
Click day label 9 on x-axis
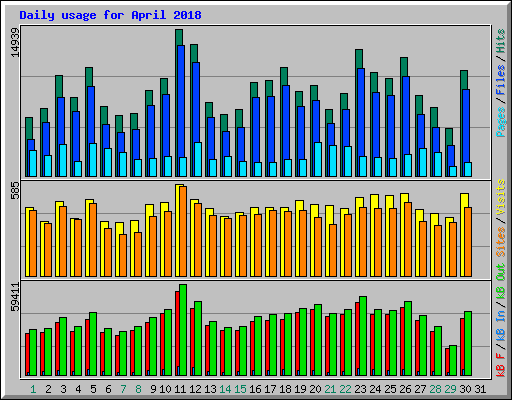(153, 389)
